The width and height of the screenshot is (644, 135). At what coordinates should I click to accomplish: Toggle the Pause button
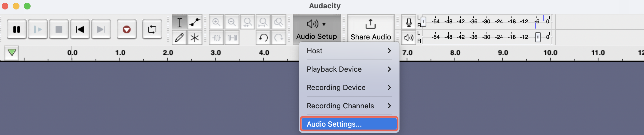tap(17, 29)
